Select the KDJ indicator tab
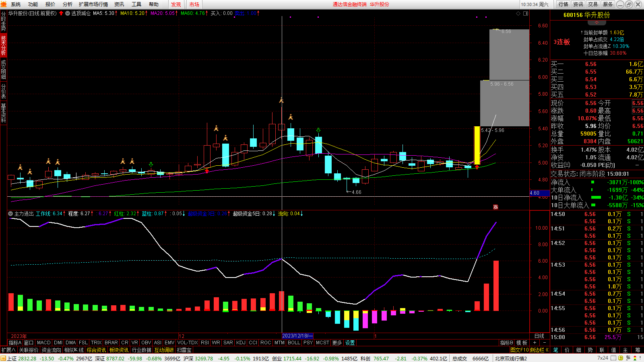 [241, 343]
